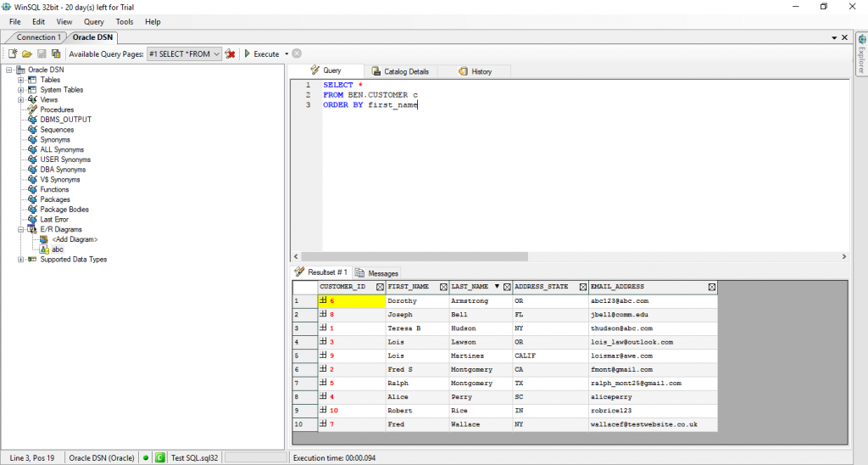
Task: Collapse the E/R Diagrams tree node
Action: click(x=20, y=229)
